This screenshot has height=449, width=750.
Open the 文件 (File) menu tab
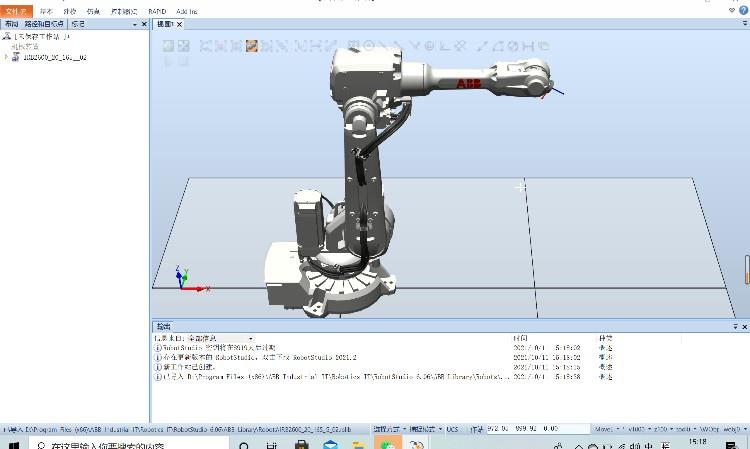pyautogui.click(x=15, y=10)
